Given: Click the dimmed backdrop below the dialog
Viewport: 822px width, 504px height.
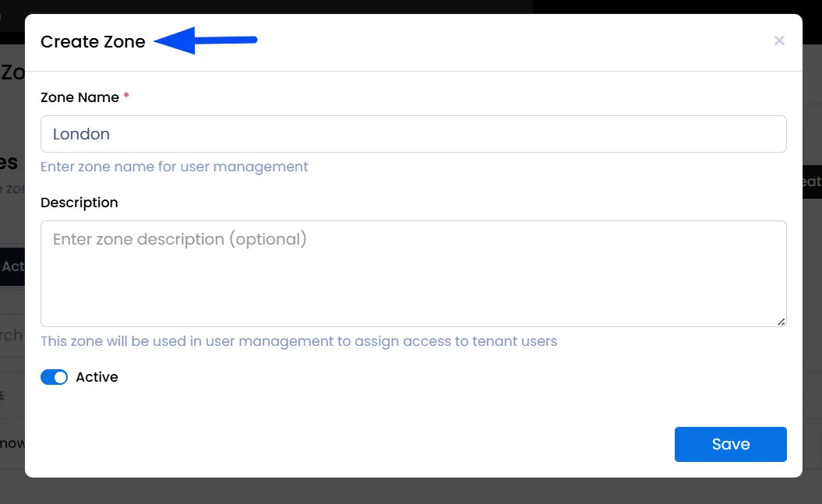Looking at the screenshot, I should tap(411, 491).
